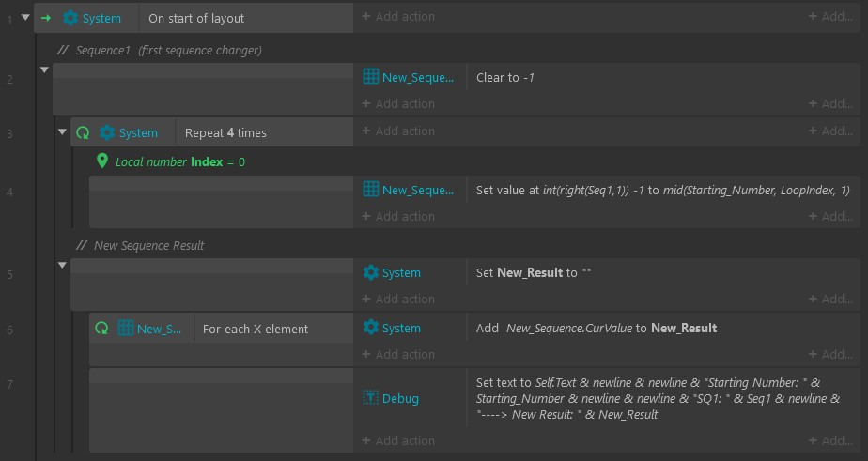The height and width of the screenshot is (461, 868).
Task: Collapse event 1 with its triangle
Action: pos(25,17)
